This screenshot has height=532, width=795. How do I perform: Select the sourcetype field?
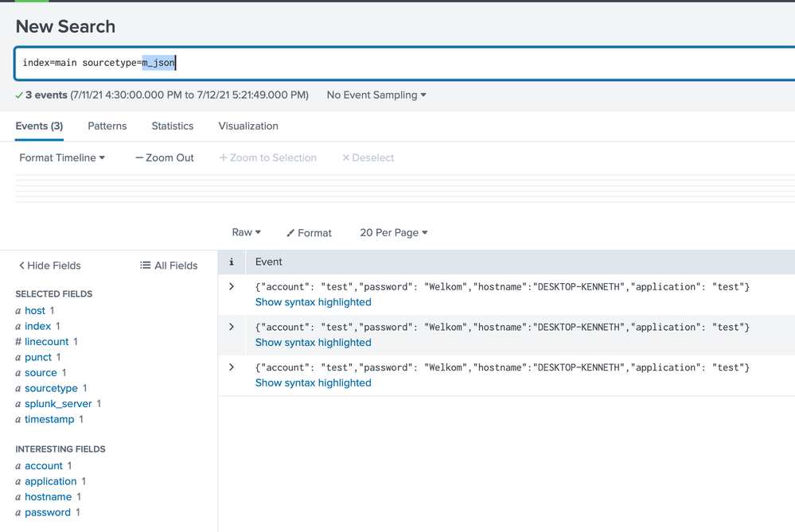coord(51,389)
